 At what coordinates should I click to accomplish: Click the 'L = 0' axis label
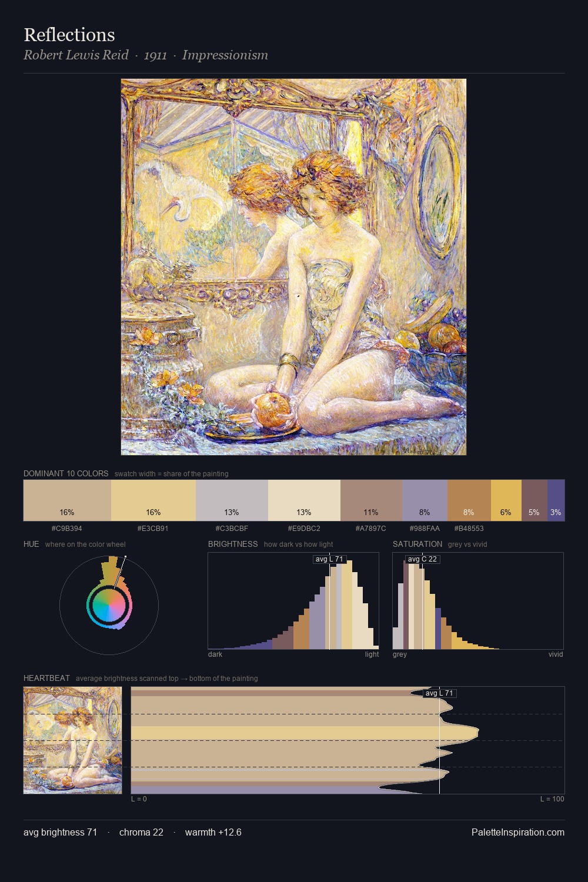coord(139,799)
